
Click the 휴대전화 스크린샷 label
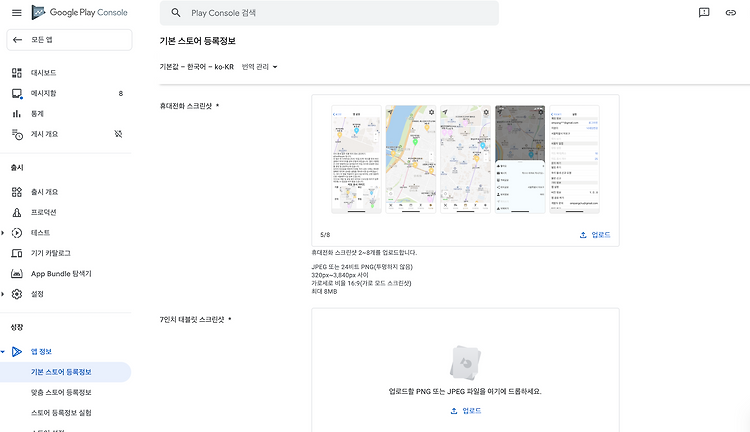coord(186,106)
